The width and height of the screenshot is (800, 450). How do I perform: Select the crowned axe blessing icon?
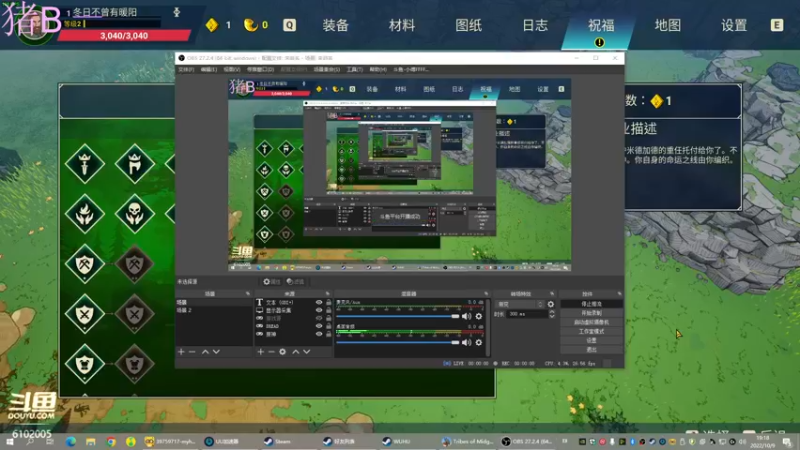coord(134,163)
